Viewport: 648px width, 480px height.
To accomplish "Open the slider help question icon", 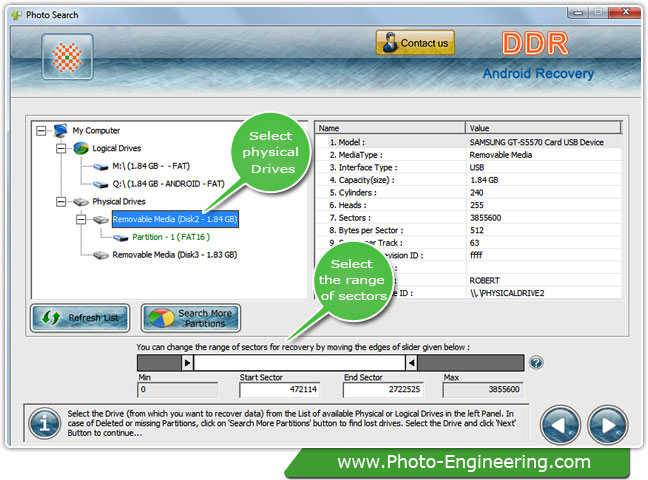I will (536, 363).
